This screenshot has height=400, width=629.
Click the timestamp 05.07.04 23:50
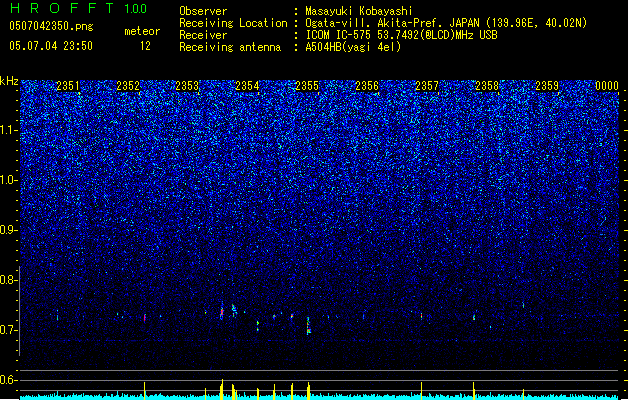tap(51, 45)
